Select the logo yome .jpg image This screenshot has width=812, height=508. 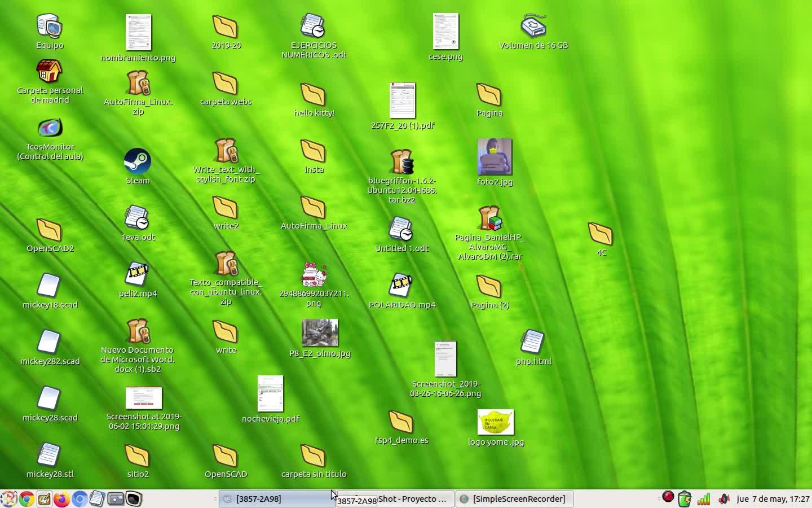(496, 422)
